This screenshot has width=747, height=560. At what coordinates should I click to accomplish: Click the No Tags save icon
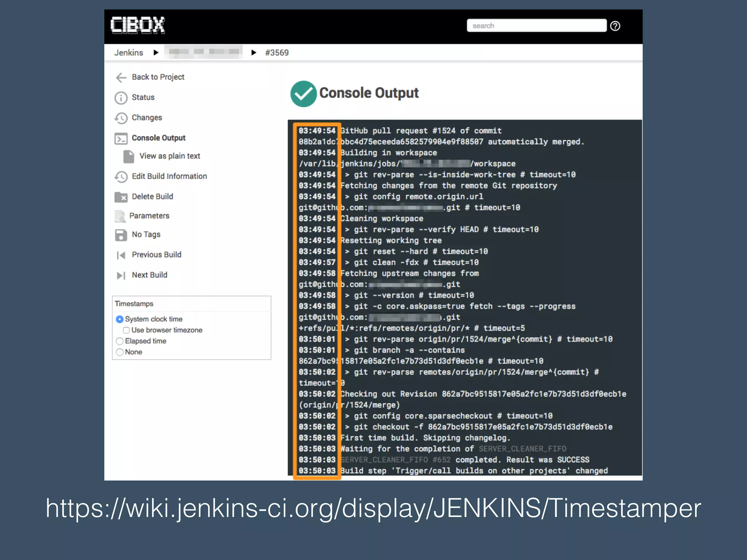121,235
